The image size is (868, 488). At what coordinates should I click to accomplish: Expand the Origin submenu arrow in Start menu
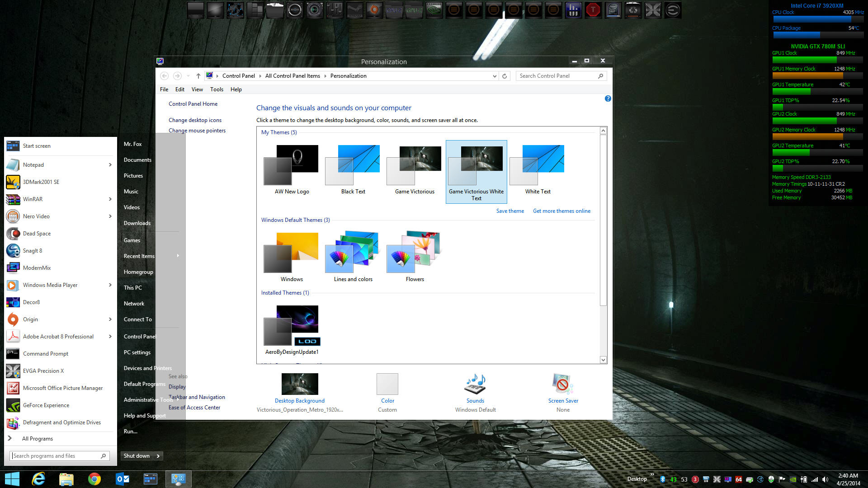tap(110, 319)
